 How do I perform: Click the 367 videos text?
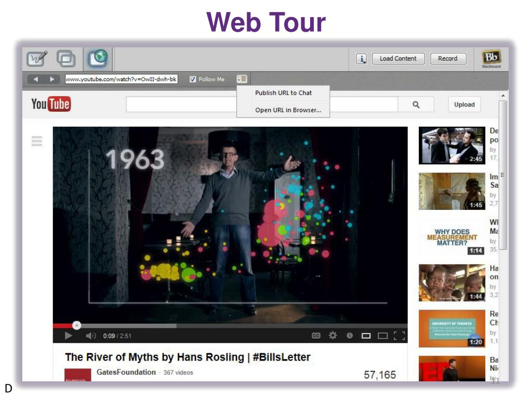pyautogui.click(x=178, y=373)
